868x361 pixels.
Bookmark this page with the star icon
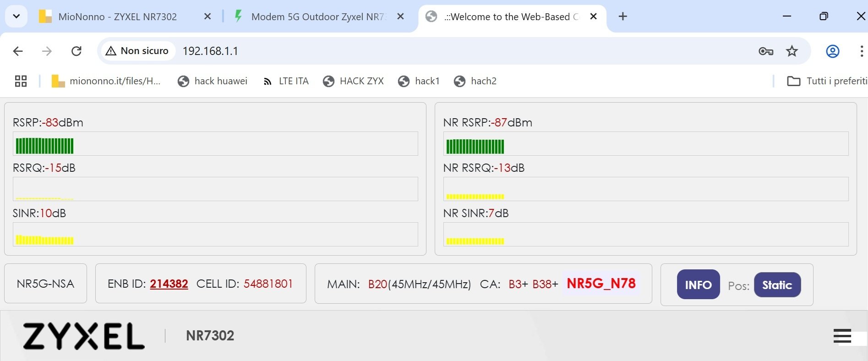click(x=792, y=51)
